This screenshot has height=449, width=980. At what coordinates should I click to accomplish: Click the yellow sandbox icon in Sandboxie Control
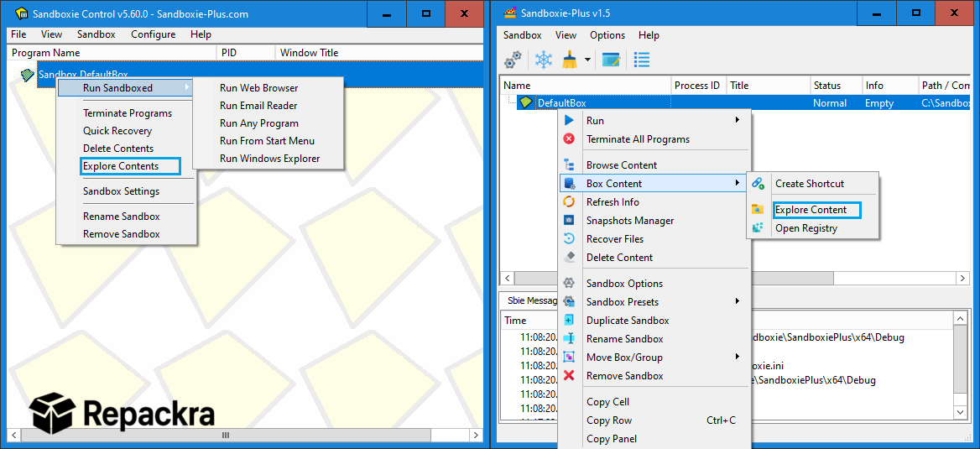point(28,75)
